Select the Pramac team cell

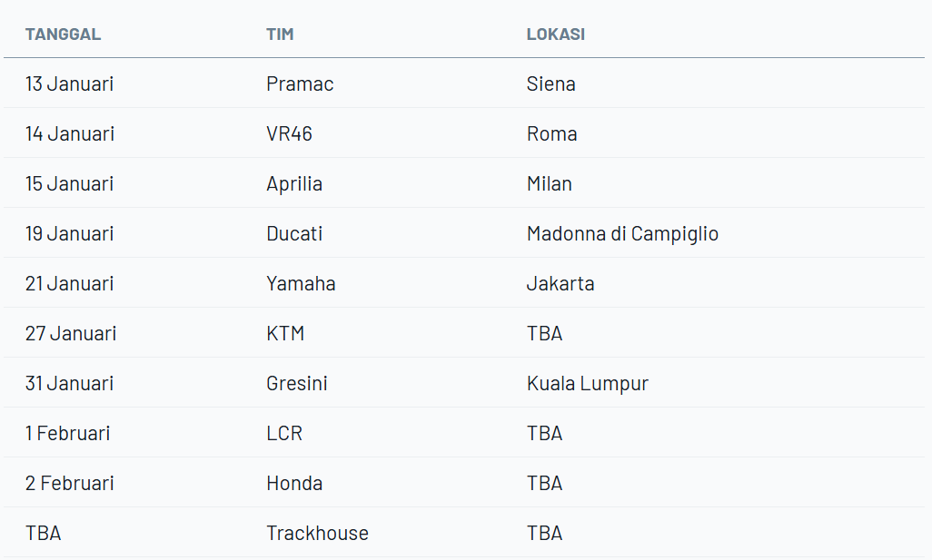[300, 84]
